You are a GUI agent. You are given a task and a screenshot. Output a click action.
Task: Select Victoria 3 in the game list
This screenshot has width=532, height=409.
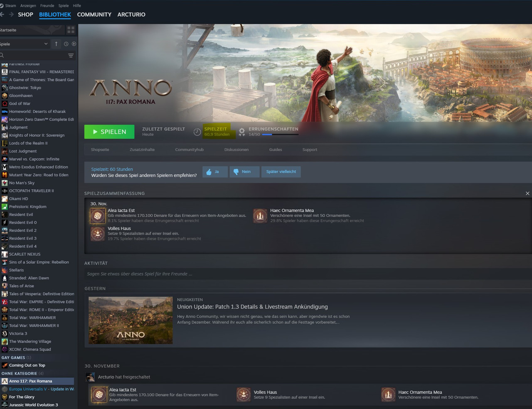37,333
